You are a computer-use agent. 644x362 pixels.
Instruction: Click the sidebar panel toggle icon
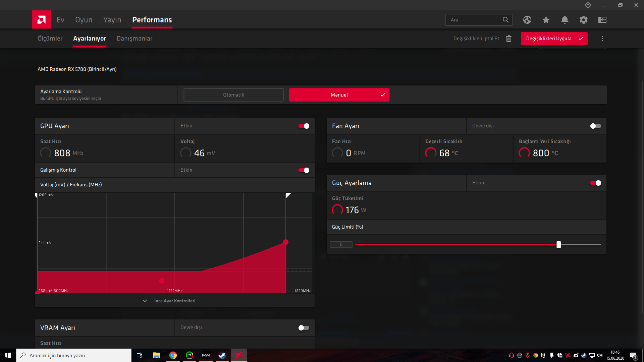coord(602,20)
